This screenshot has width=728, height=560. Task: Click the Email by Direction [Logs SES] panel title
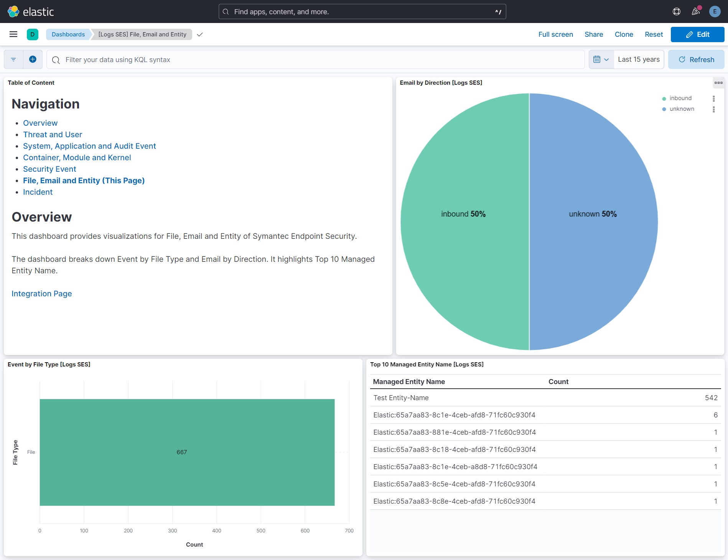[x=441, y=83]
